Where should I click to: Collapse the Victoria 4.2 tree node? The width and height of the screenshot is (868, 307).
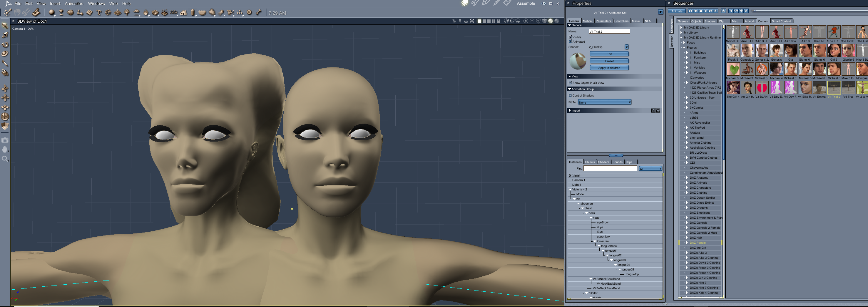(570, 190)
